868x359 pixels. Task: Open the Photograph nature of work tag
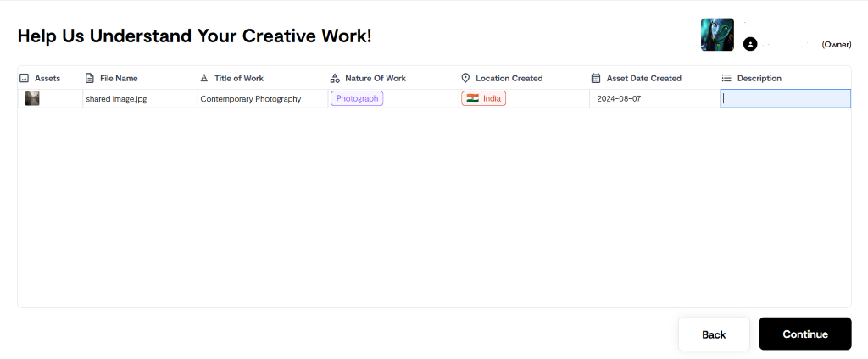pos(357,98)
